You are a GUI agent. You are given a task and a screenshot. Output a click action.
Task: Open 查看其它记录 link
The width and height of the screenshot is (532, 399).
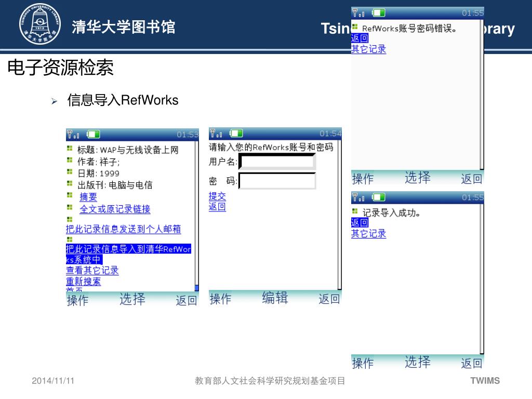[92, 270]
